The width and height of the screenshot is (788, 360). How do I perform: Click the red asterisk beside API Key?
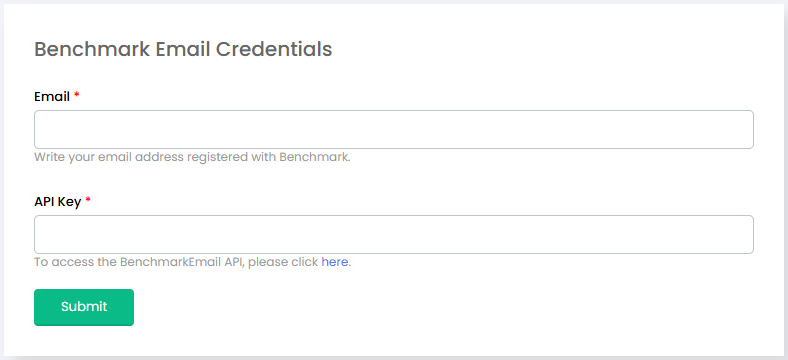pyautogui.click(x=88, y=200)
